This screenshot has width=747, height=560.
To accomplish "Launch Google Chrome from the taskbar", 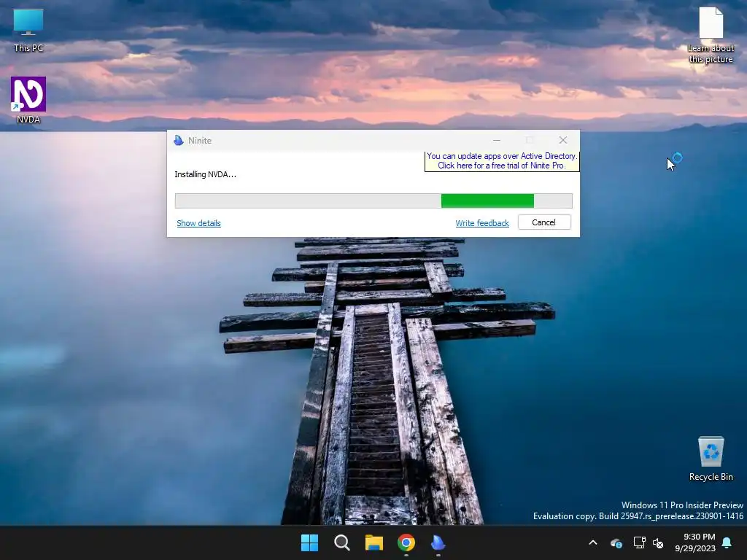I will 406,542.
